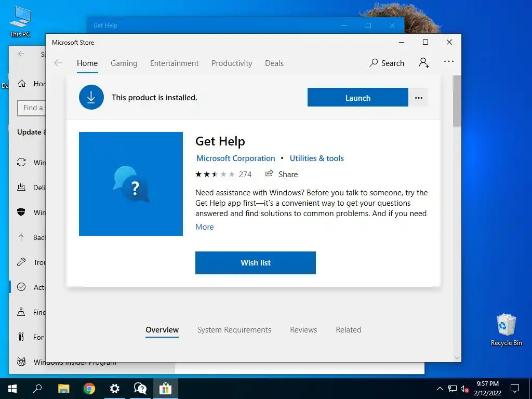Open the Microsoft Corporation publisher link
The height and width of the screenshot is (399, 532).
click(x=236, y=158)
